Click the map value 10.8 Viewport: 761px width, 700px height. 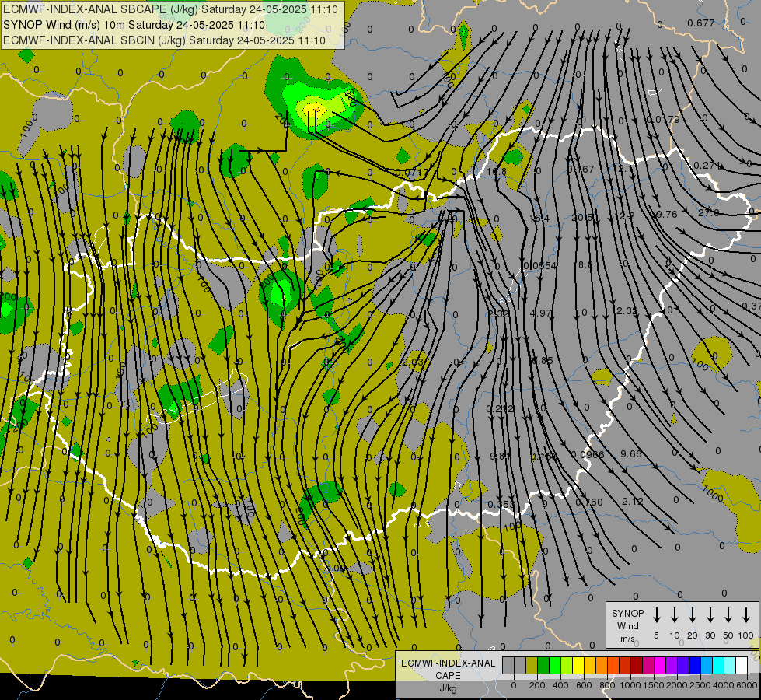click(x=497, y=171)
